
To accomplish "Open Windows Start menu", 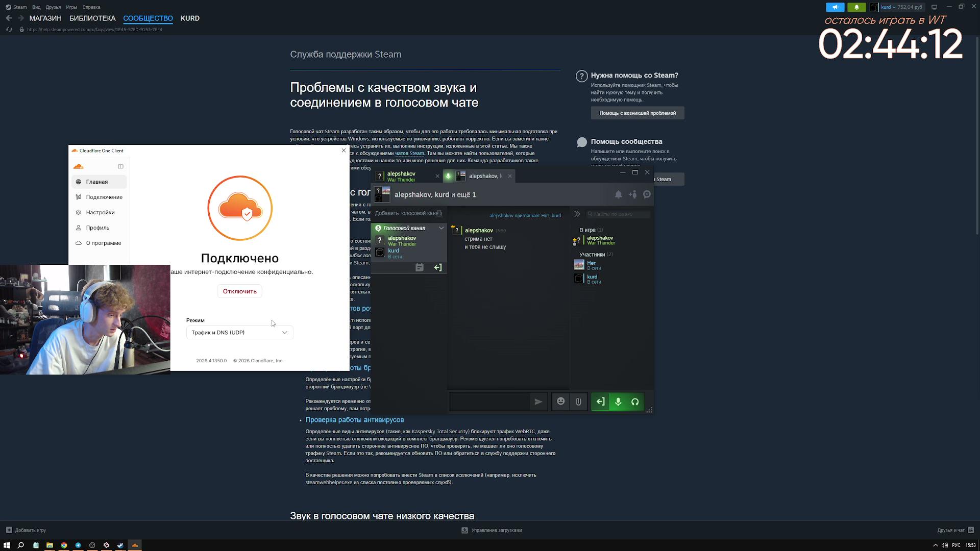I will (x=7, y=545).
